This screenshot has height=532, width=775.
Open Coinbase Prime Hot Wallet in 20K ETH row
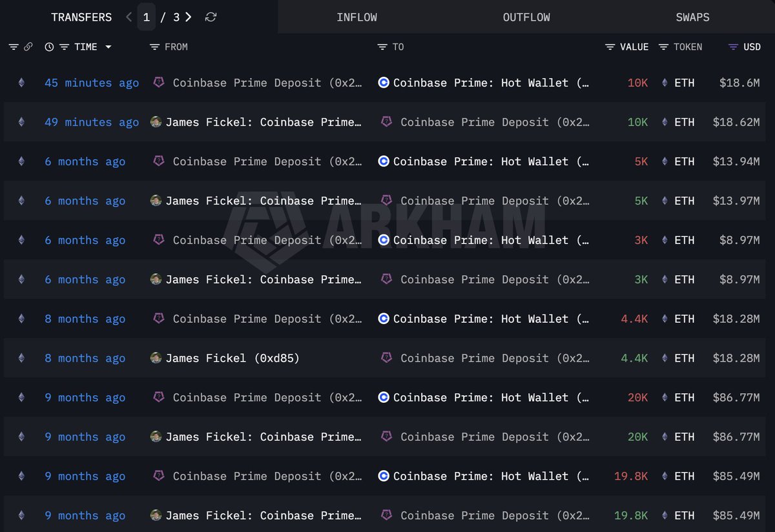[x=491, y=398]
